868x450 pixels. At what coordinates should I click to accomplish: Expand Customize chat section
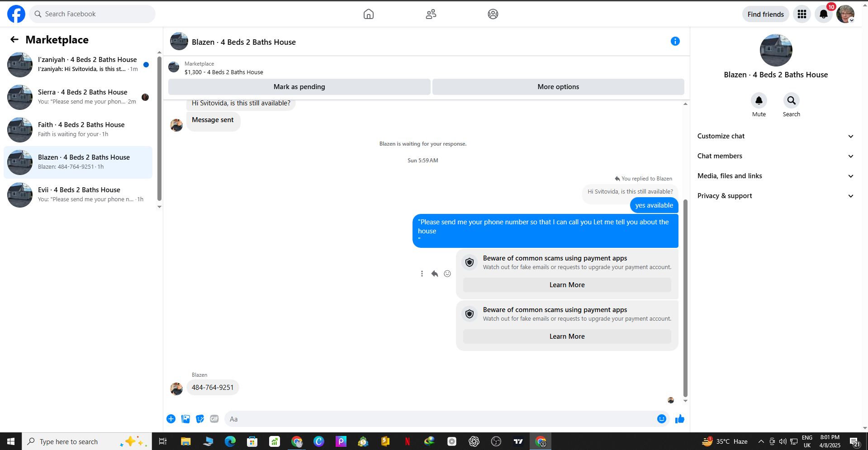point(776,136)
